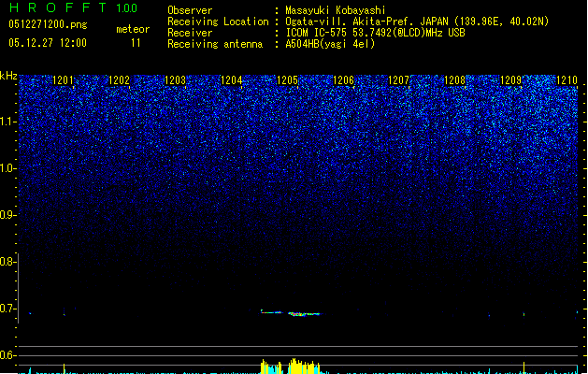Click the 0.9 frequency axis label
The height and width of the screenshot is (374, 588).
7,215
